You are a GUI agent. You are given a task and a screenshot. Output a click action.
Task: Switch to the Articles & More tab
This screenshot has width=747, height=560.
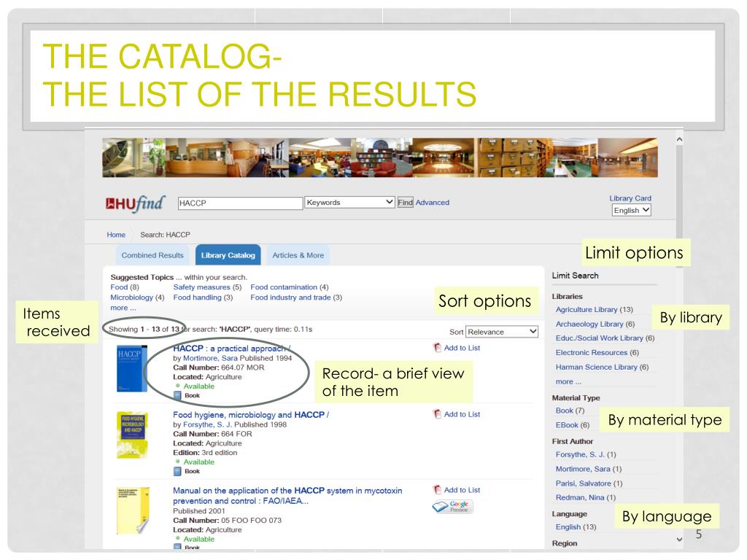[298, 255]
